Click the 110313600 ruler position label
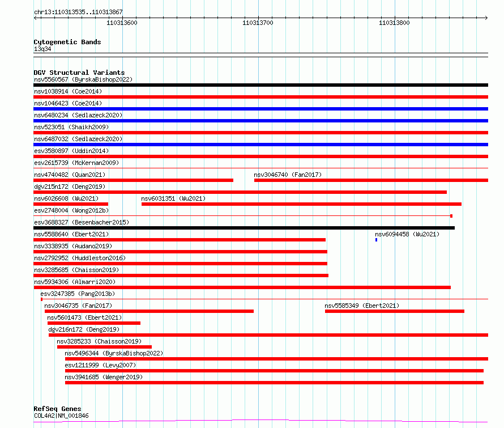Image resolution: width=504 pixels, height=428 pixels. pos(122,23)
